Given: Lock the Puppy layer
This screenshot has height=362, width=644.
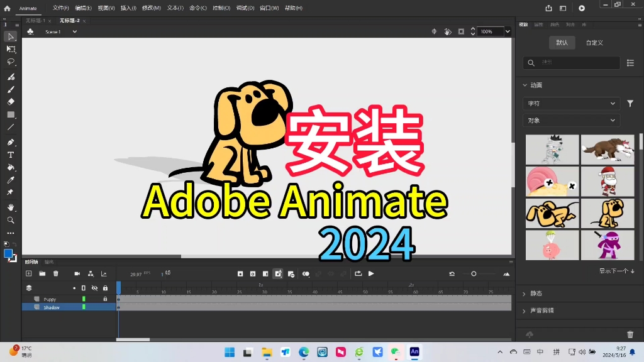Looking at the screenshot, I should coord(105,299).
